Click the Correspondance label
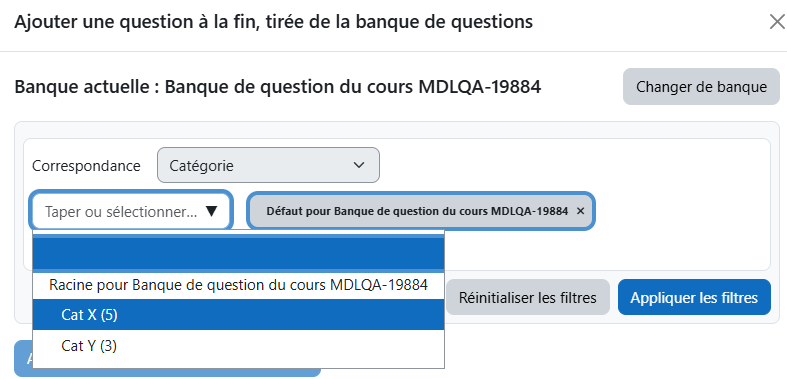787x379 pixels. [x=86, y=166]
